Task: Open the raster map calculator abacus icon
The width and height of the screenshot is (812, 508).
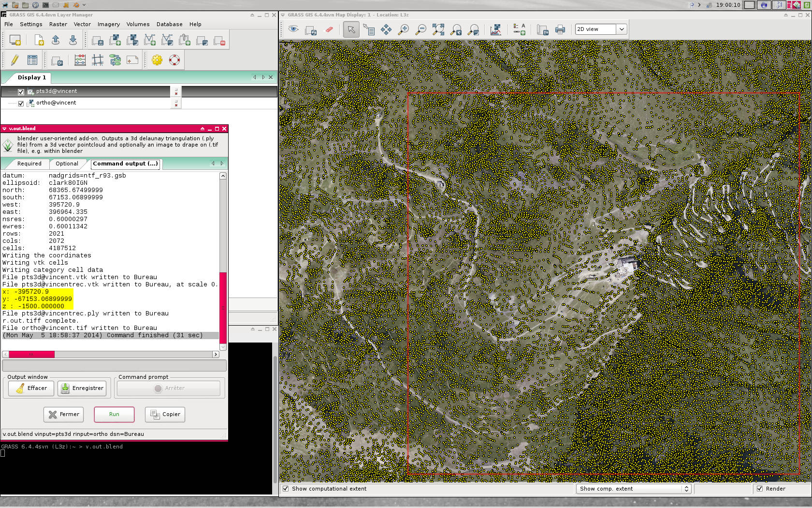Action: [x=80, y=60]
